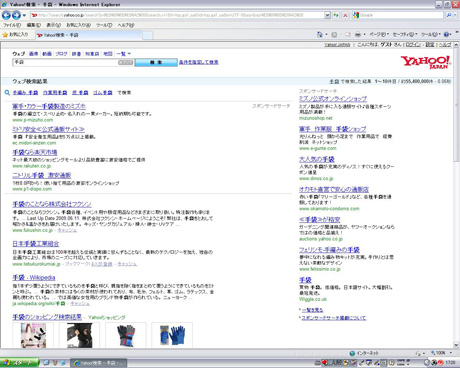460x368 pixels.
Task: Switch to 地図 search tab
Action: pos(108,54)
